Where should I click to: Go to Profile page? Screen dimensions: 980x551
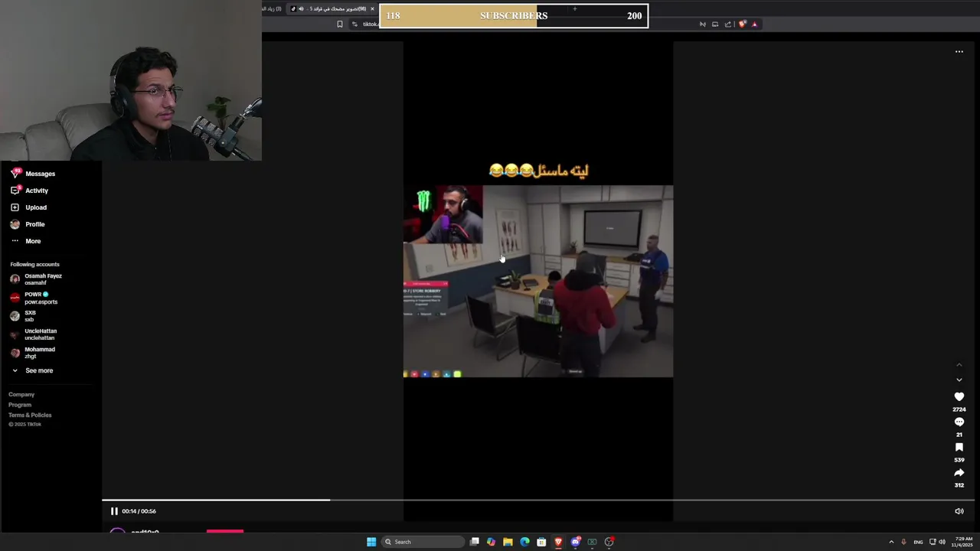coord(28,224)
